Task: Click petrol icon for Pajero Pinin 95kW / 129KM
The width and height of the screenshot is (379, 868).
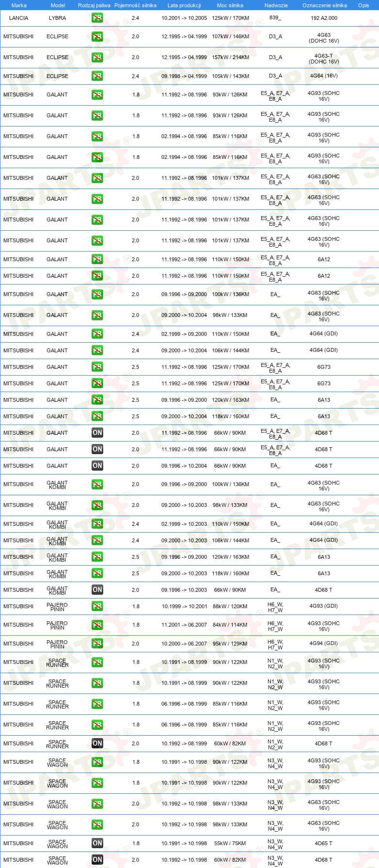Action: coord(97,644)
